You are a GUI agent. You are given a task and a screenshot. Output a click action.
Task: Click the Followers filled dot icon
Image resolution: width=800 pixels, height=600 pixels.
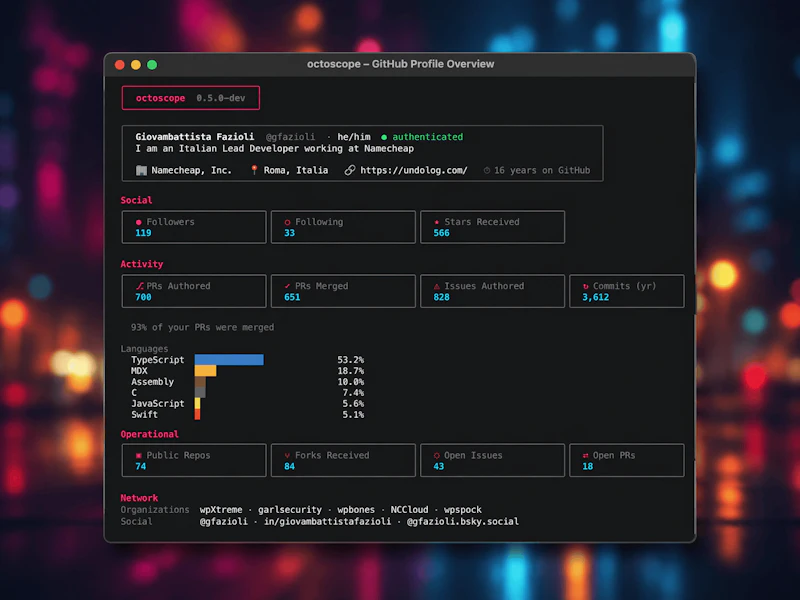pos(138,222)
